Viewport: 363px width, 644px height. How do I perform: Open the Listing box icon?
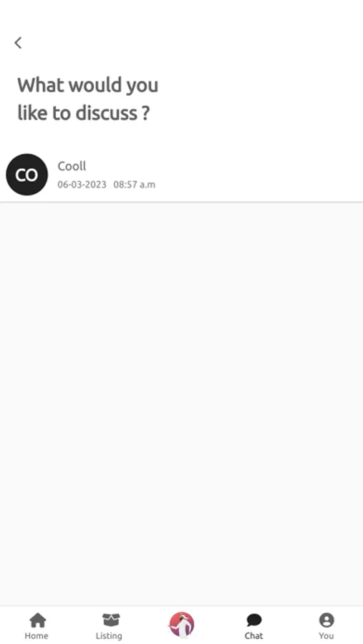110,620
